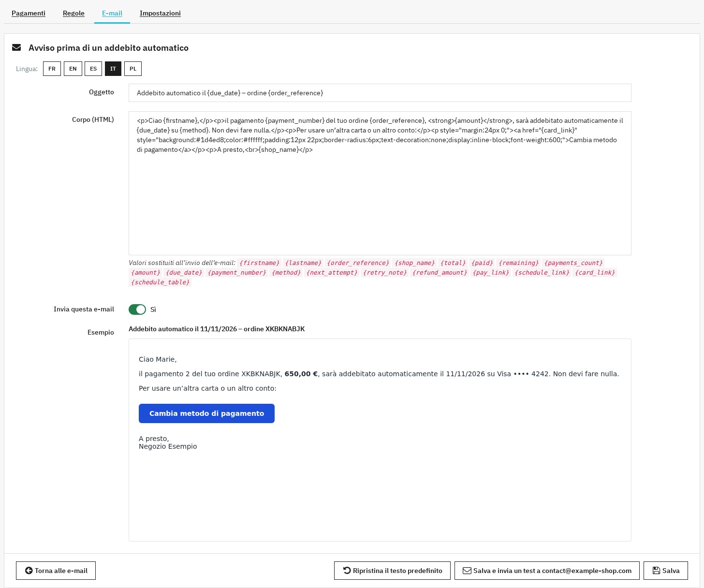
Task: Click the {next_attempt} placeholder tag
Action: [x=332, y=273]
